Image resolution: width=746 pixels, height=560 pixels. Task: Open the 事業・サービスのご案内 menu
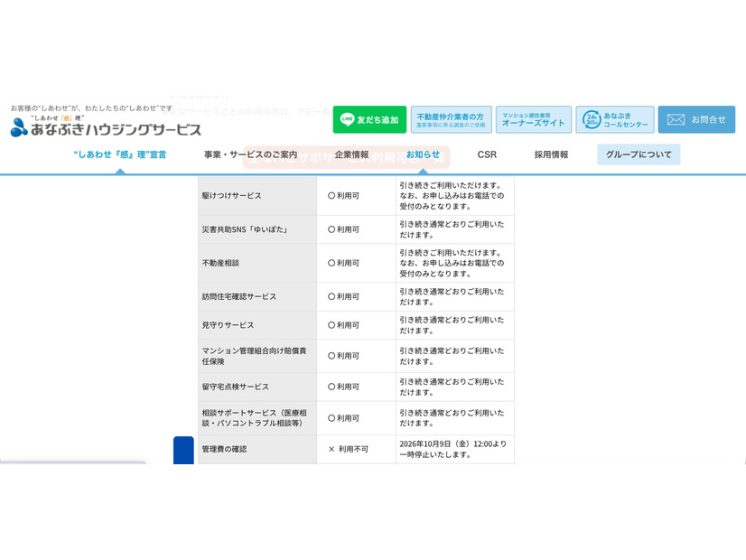click(250, 154)
